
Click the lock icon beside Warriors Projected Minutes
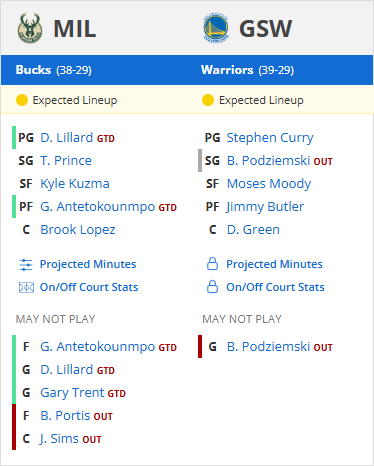(x=212, y=264)
